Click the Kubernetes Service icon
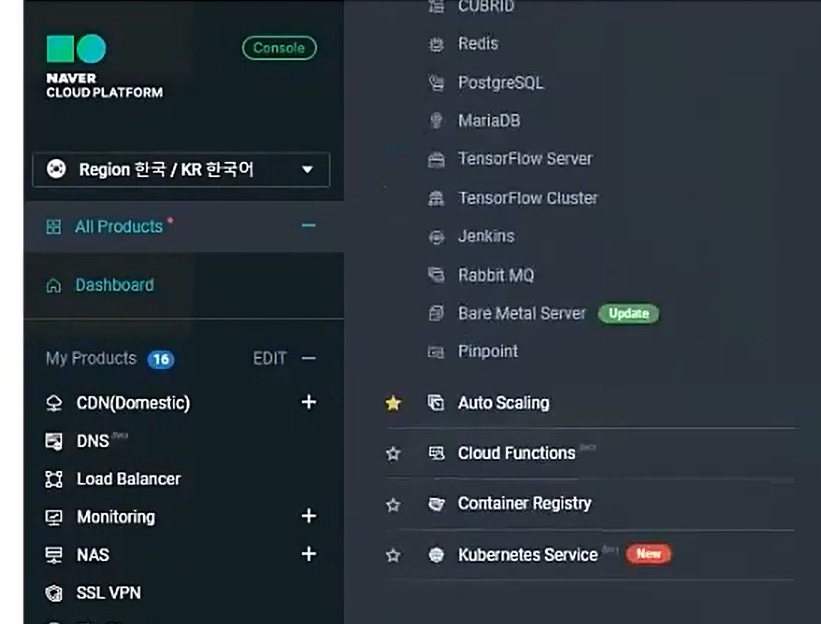Image resolution: width=821 pixels, height=624 pixels. click(x=436, y=554)
